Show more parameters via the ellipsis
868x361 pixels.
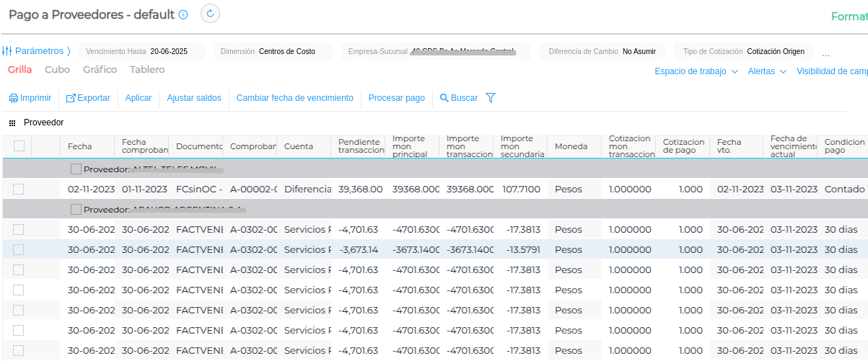click(x=825, y=53)
